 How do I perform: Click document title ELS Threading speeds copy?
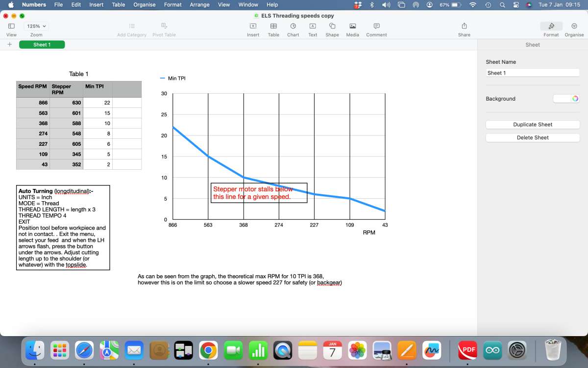pyautogui.click(x=297, y=16)
